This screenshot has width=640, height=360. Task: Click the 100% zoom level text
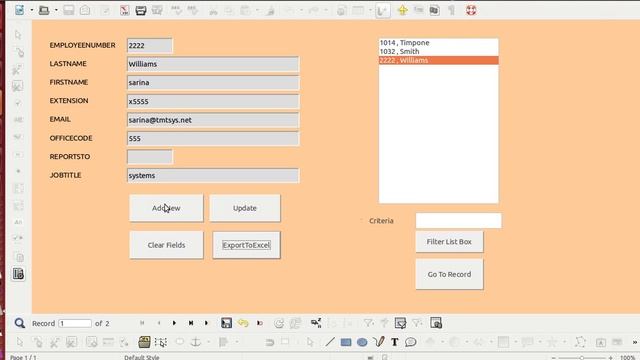[627, 358]
